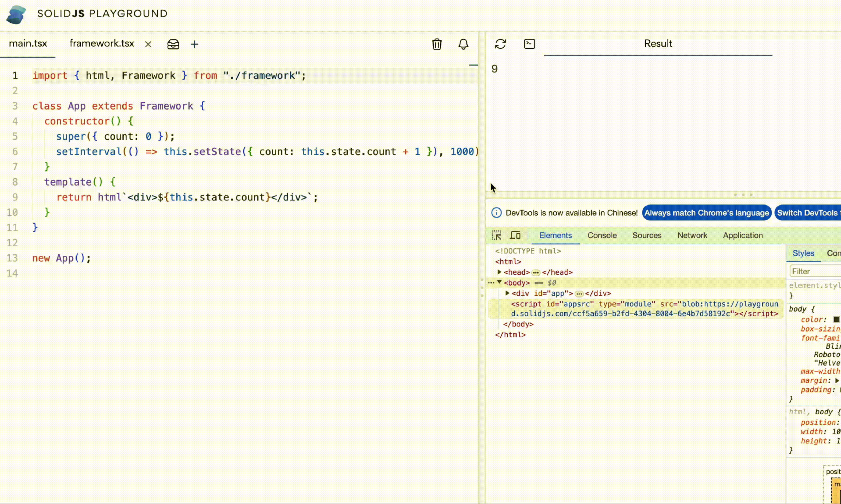Click the bell notification icon
841x504 pixels.
(463, 44)
